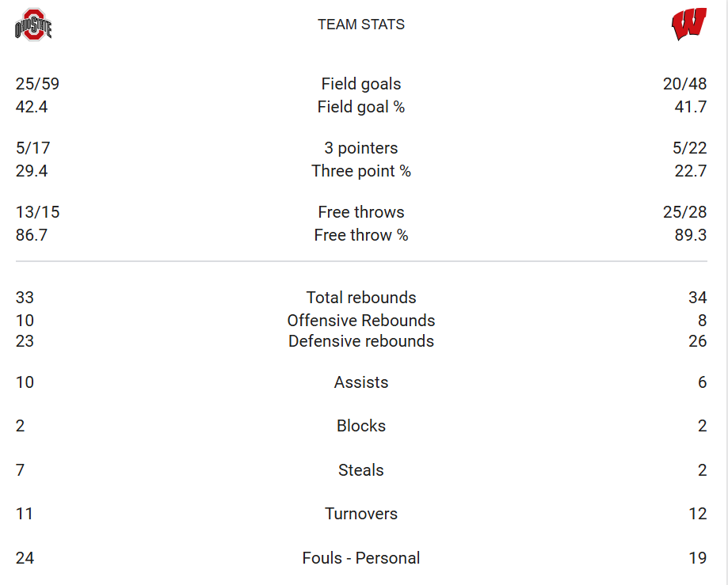Select the TEAM STATS heading
The height and width of the screenshot is (585, 728).
tap(361, 24)
